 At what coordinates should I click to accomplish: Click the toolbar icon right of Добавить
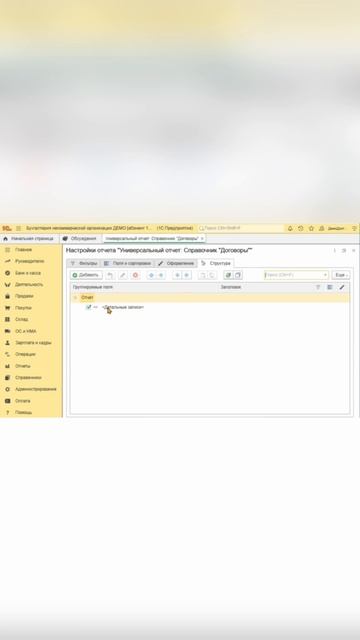(x=109, y=275)
